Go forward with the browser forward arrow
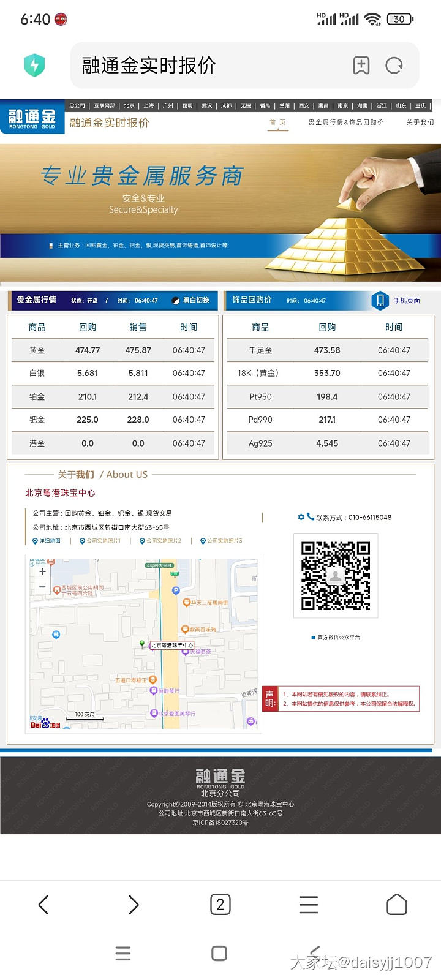The width and height of the screenshot is (441, 980). 133,905
